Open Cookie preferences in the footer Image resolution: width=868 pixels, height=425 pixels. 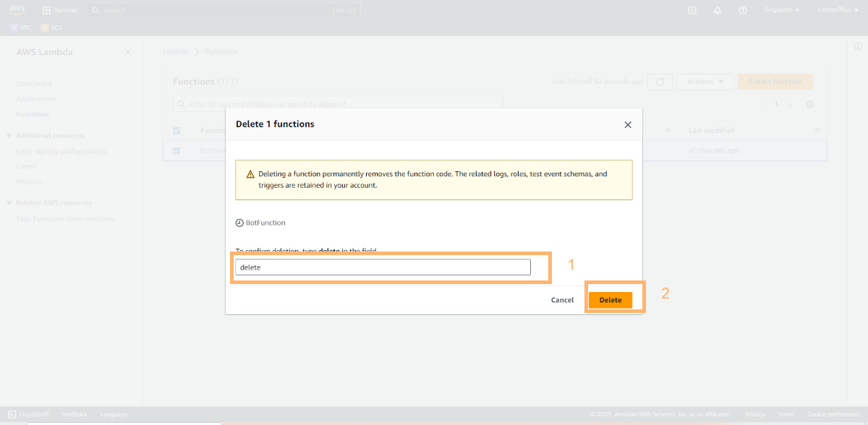pyautogui.click(x=834, y=414)
